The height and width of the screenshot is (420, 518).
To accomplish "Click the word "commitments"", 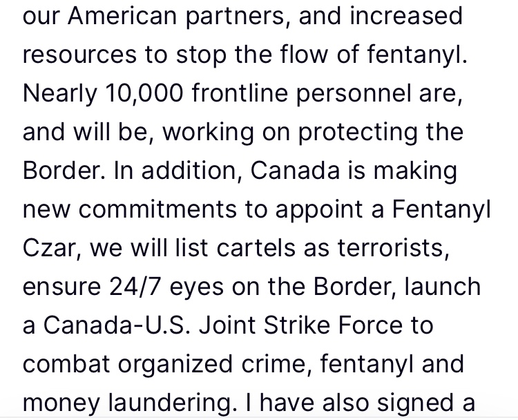I will click(x=157, y=209).
